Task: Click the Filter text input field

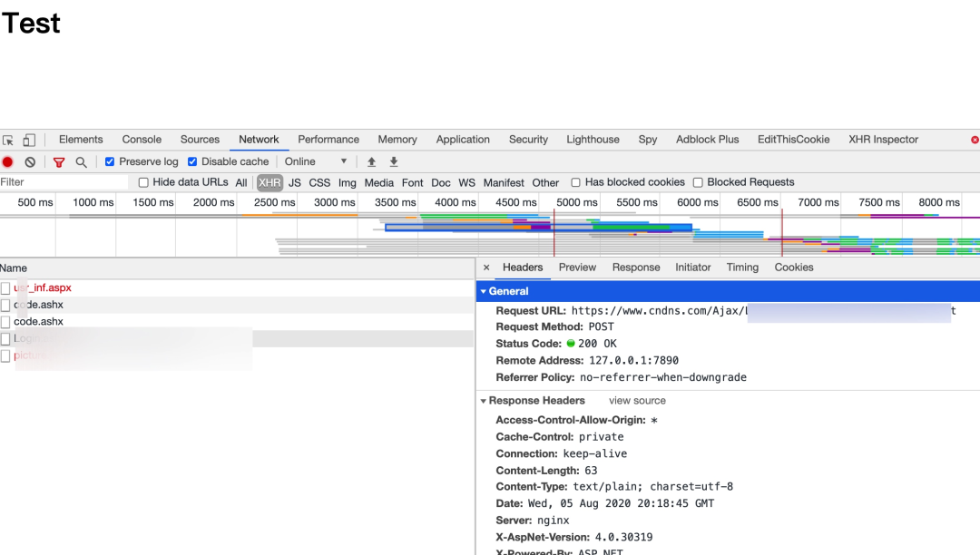Action: tap(64, 182)
